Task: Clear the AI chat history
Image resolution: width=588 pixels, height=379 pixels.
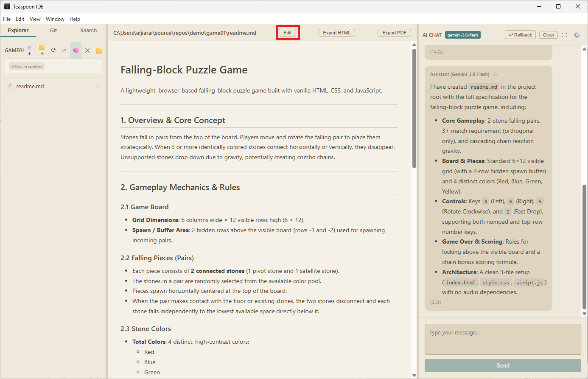Action: click(549, 35)
